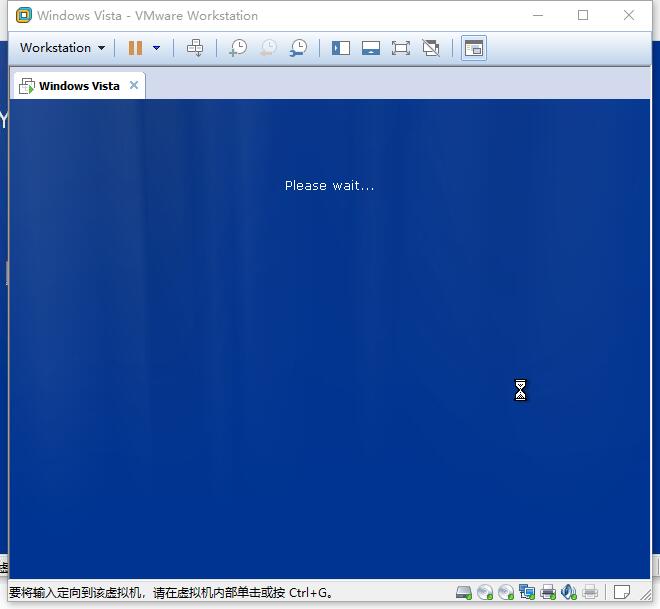Revert VM to previous snapshot
This screenshot has height=609, width=660.
269,48
